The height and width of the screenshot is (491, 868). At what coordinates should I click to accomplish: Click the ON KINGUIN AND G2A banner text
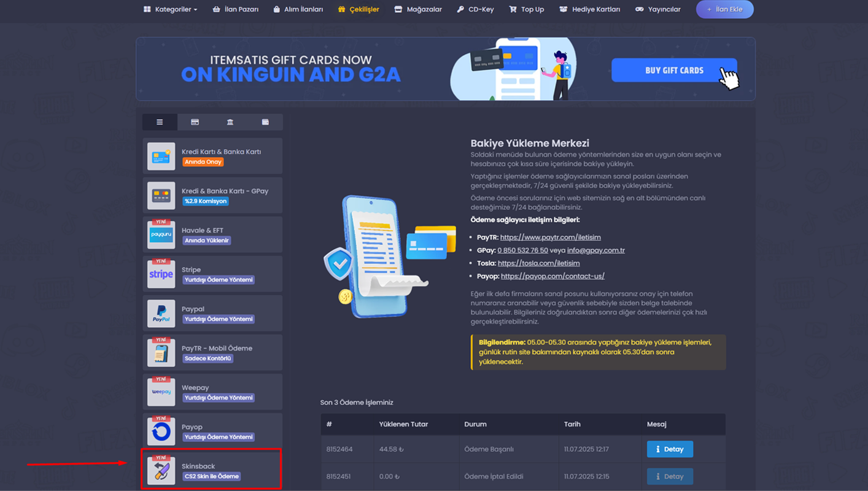291,75
